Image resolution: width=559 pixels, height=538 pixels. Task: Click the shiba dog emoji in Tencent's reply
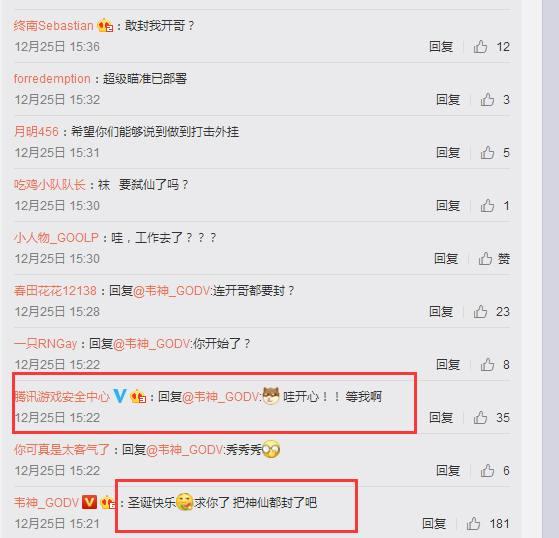[x=271, y=396]
